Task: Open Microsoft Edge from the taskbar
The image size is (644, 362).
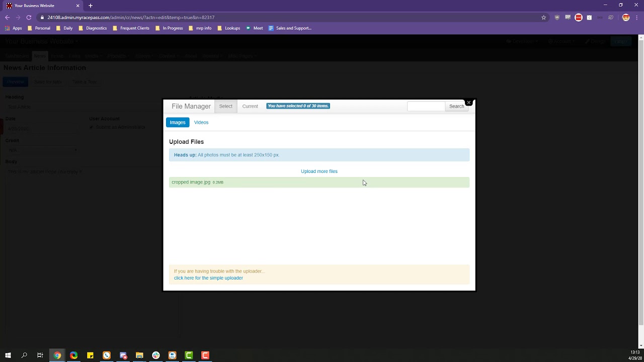Action: point(74,355)
